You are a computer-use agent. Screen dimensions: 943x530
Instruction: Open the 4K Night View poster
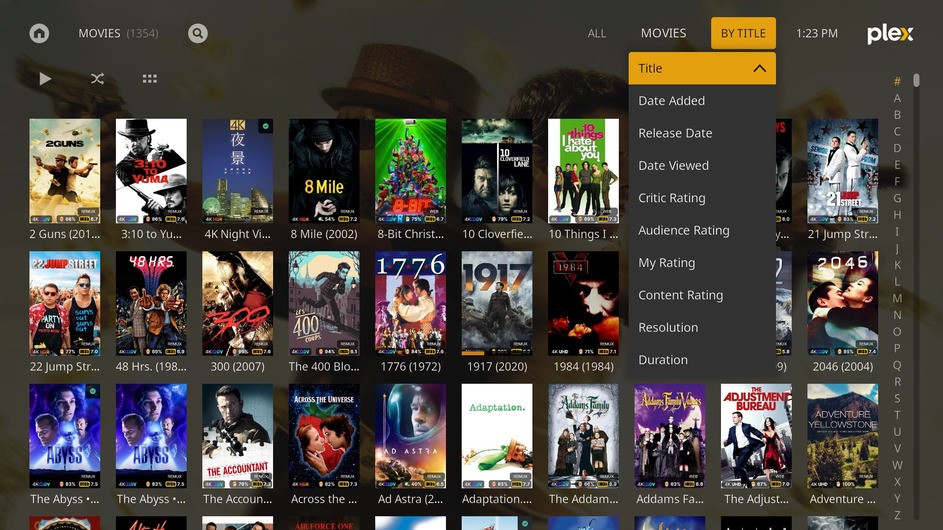[x=238, y=171]
